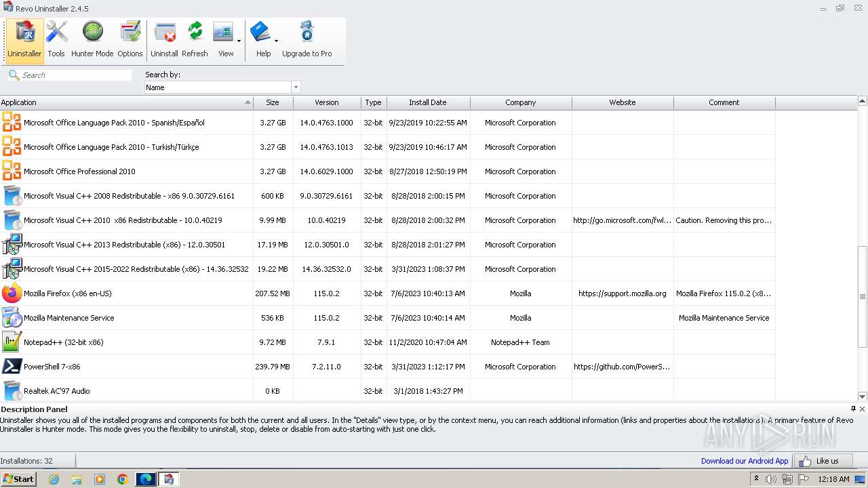
Task: Select Office Language Pack Spanish icon
Action: tap(12, 122)
